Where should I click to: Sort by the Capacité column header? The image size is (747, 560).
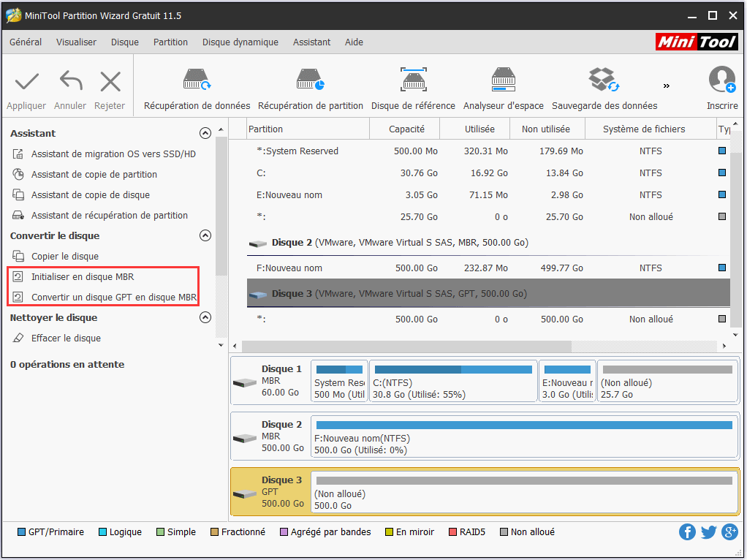tap(405, 129)
